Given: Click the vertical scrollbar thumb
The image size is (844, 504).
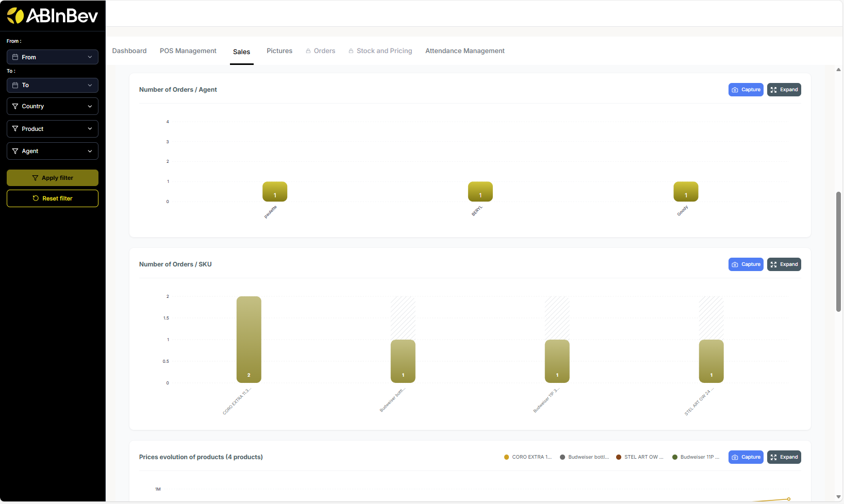Looking at the screenshot, I should coord(838,251).
